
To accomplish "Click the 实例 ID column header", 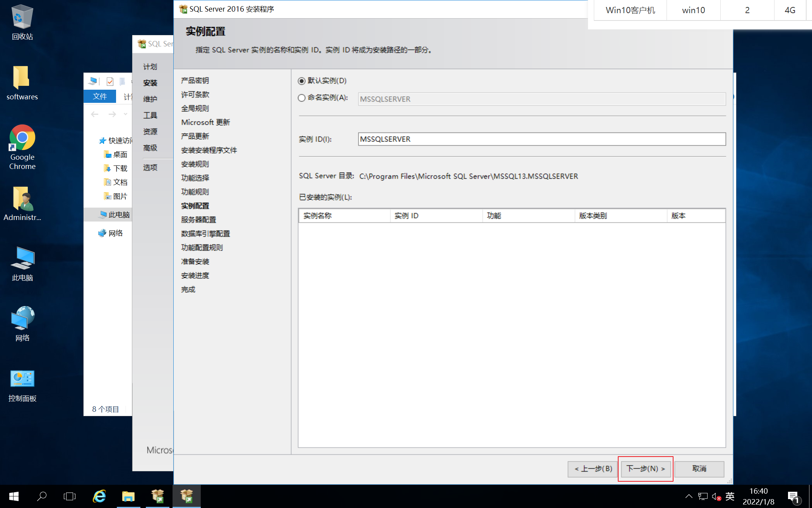I will click(x=436, y=216).
